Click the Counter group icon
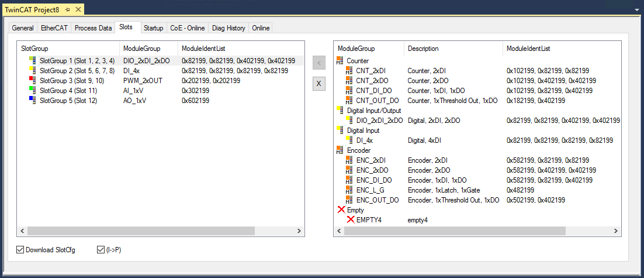This screenshot has height=278, width=644. pyautogui.click(x=340, y=60)
